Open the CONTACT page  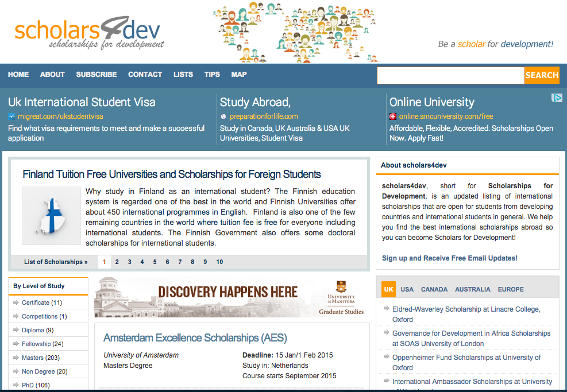pos(145,75)
